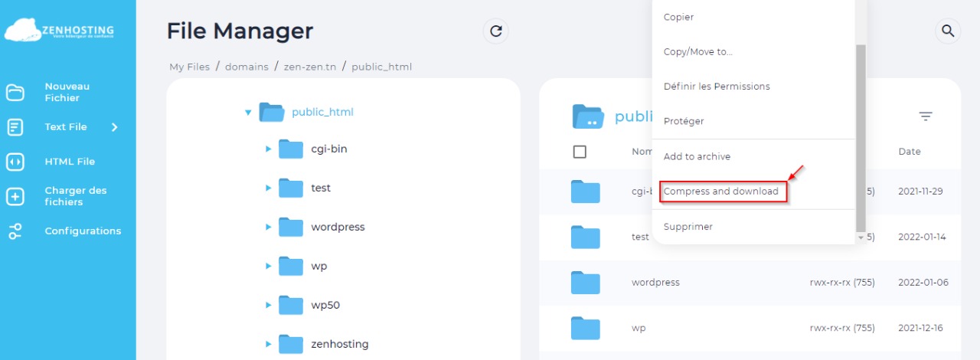Click the HTML File sidebar icon

(x=15, y=162)
